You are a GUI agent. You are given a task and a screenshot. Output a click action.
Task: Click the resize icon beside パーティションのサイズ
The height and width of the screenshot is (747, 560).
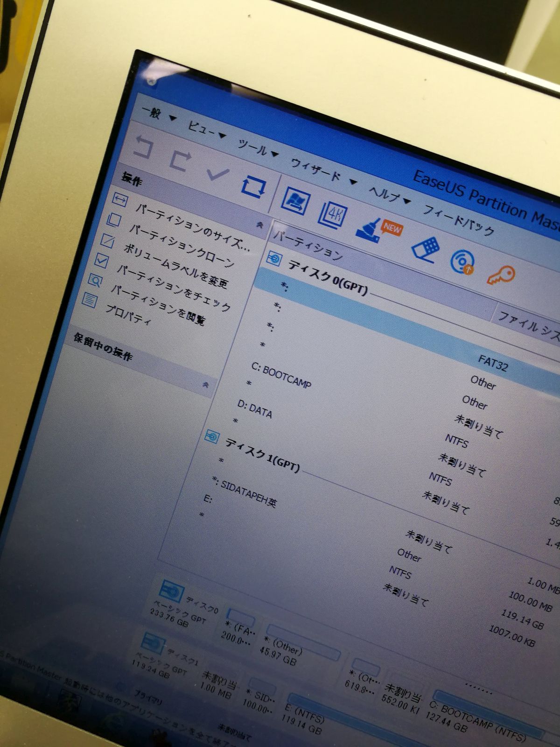coord(119,200)
